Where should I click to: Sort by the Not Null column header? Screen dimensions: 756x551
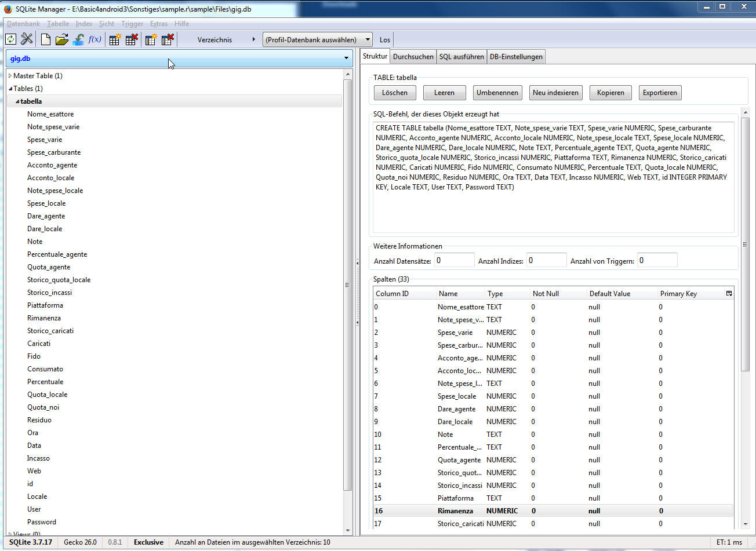coord(558,294)
